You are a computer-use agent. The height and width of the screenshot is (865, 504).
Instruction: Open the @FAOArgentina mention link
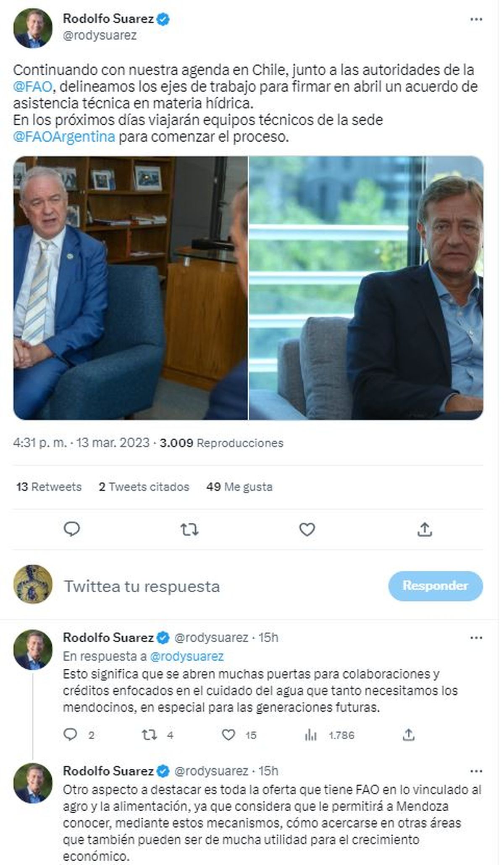point(64,137)
